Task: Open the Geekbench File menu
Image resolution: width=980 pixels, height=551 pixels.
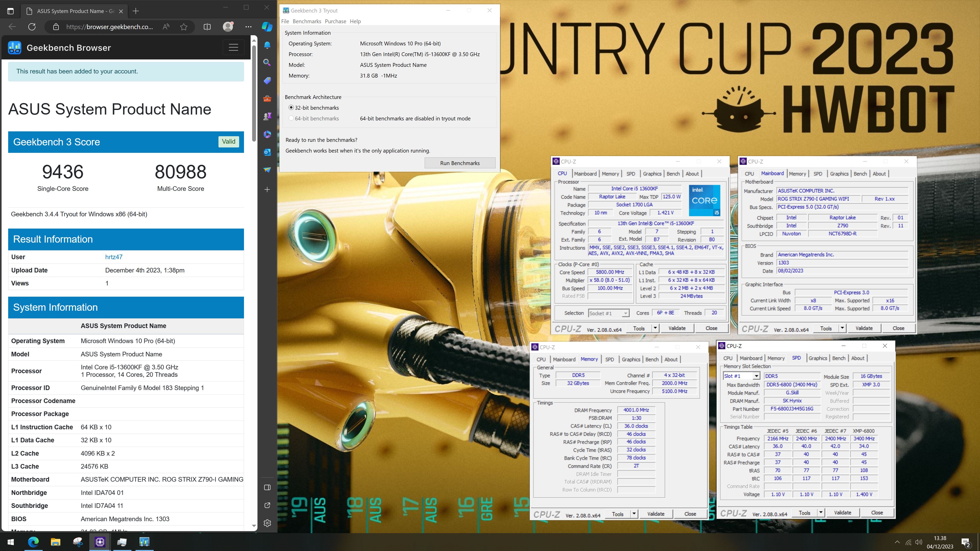Action: [x=285, y=21]
